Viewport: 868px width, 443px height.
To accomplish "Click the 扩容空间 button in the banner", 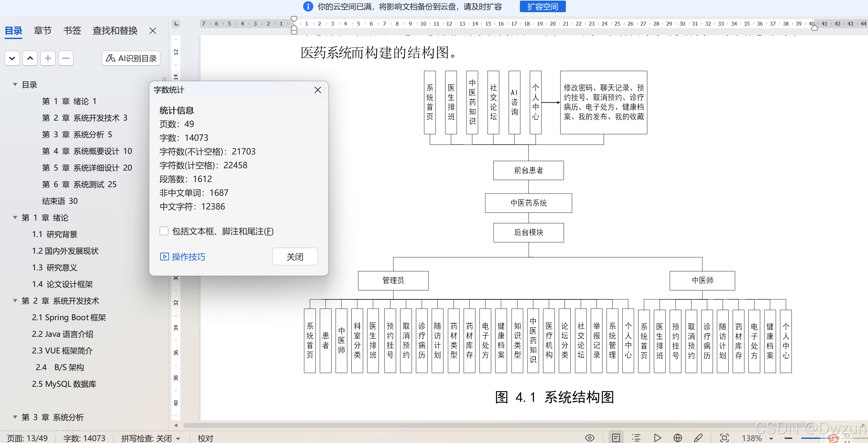I will pos(543,6).
